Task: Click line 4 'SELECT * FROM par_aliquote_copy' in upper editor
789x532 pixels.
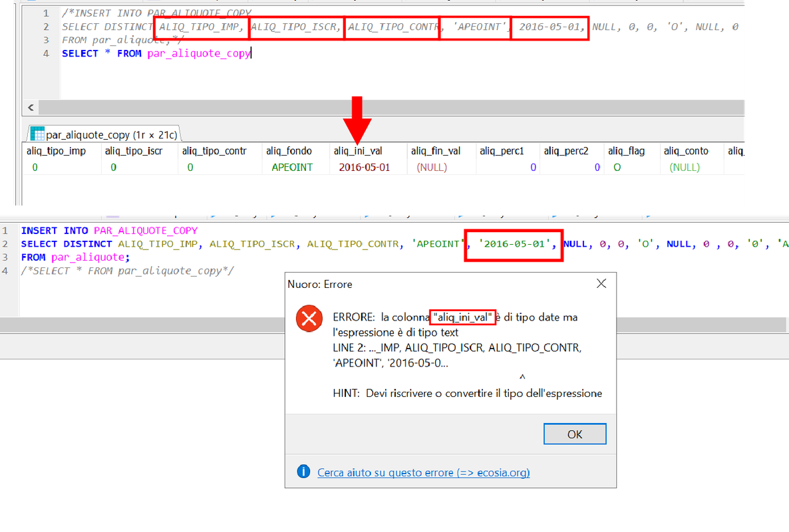Action: coord(156,53)
